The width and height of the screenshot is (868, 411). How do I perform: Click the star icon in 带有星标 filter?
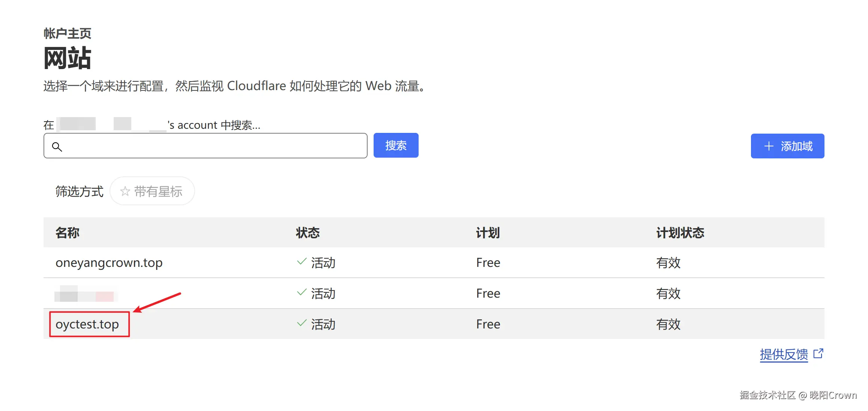coord(125,192)
